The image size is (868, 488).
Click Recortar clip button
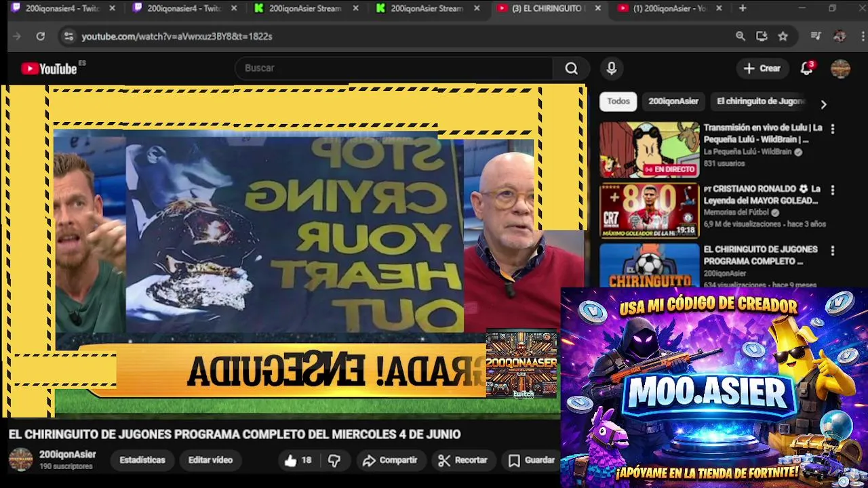point(463,460)
